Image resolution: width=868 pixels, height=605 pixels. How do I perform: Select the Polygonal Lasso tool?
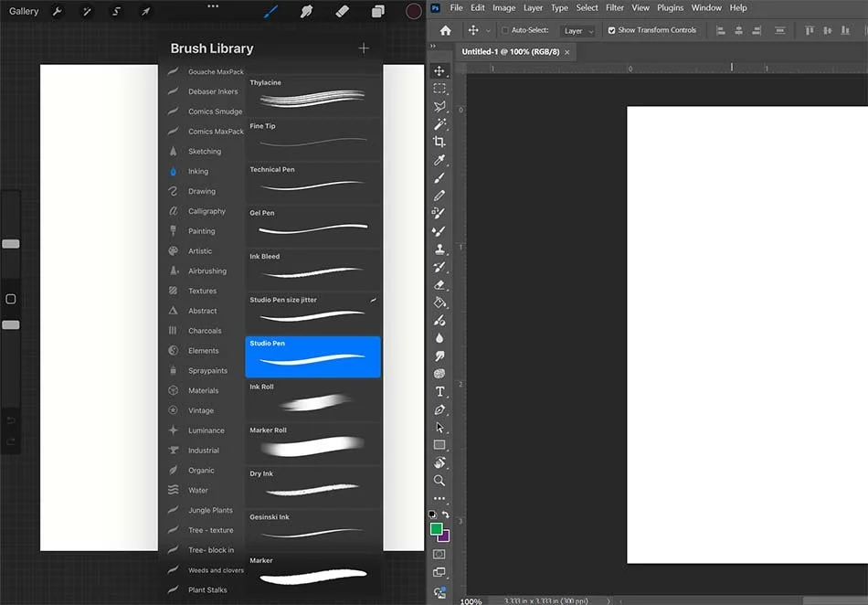pos(439,106)
